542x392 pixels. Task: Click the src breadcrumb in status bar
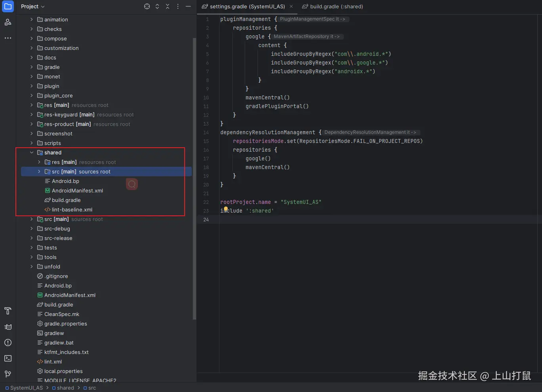pos(90,388)
